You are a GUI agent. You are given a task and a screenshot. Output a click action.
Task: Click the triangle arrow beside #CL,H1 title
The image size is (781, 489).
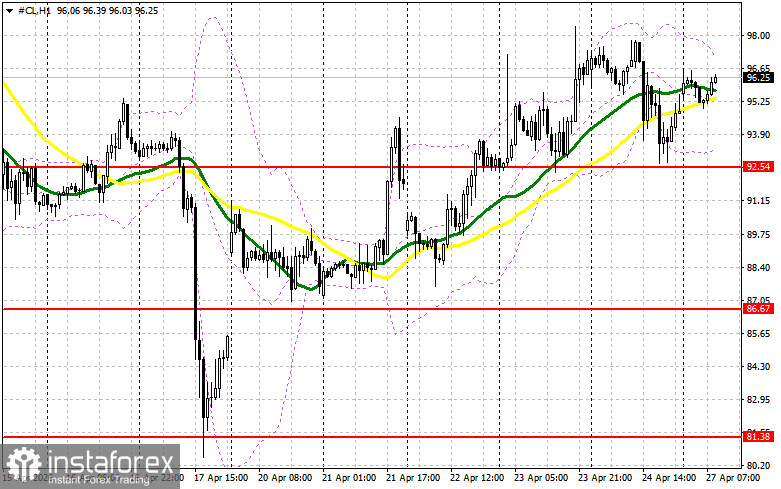pyautogui.click(x=9, y=10)
